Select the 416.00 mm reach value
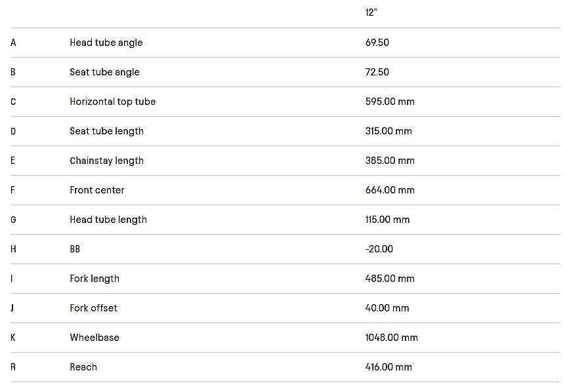567x392 pixels. tap(388, 367)
